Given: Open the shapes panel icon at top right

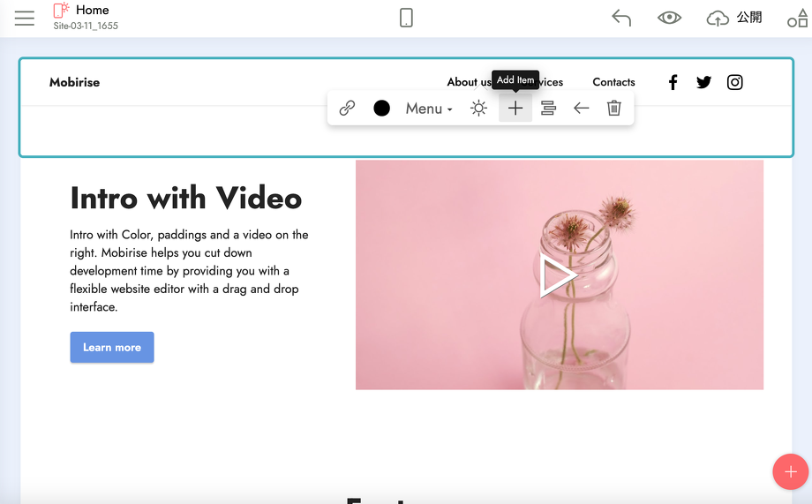Looking at the screenshot, I should point(797,18).
